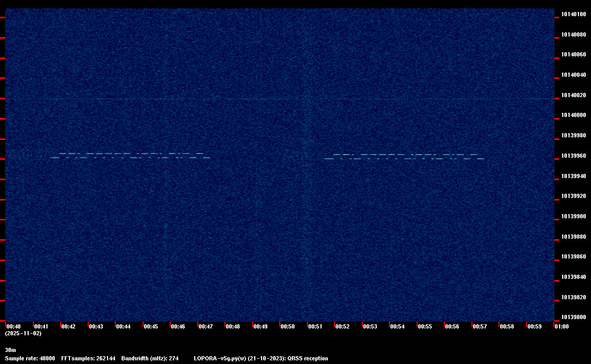Click the 00:49 time label
Screen dimensions: 591x364
pyautogui.click(x=261, y=326)
